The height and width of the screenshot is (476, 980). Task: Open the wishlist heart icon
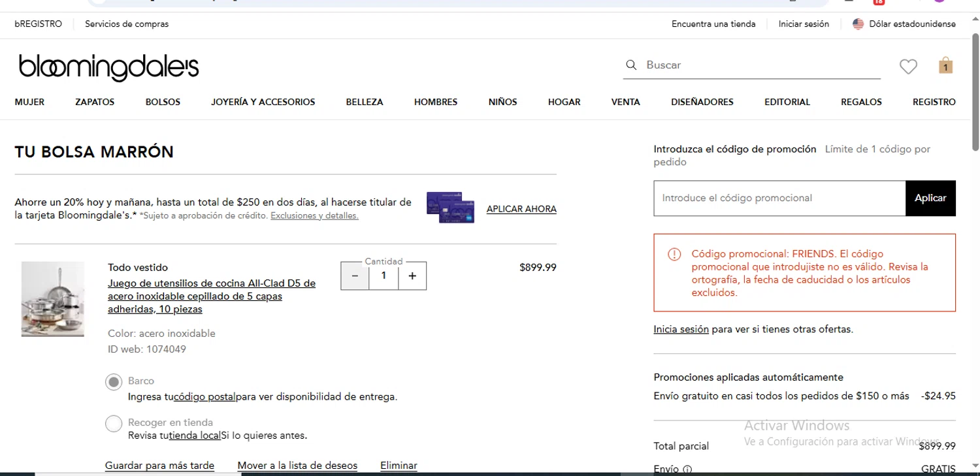click(908, 66)
